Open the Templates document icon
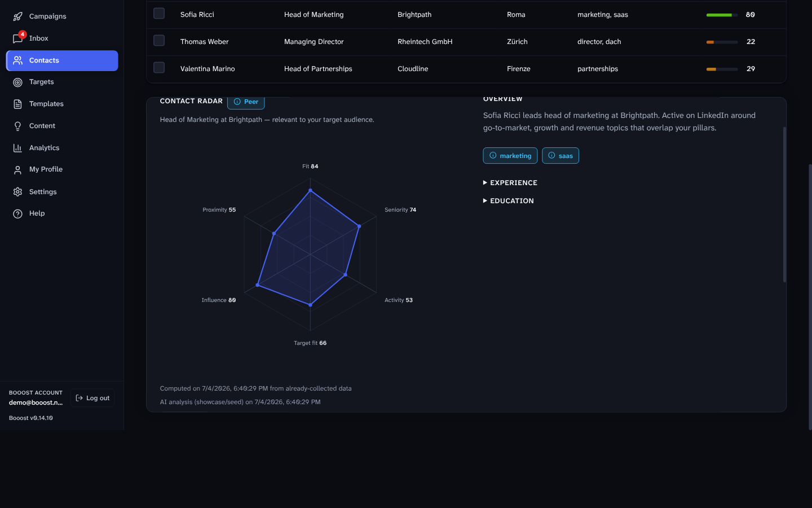Screen dimensions: 812x508 coord(18,104)
